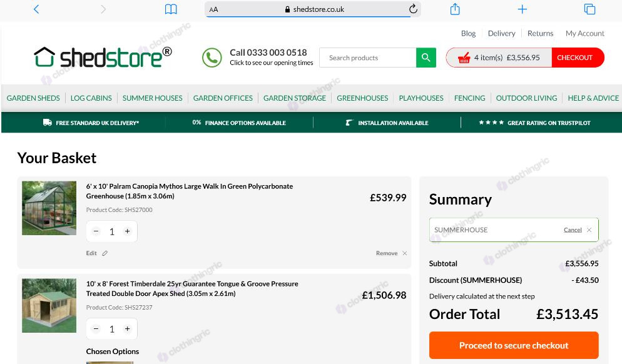The width and height of the screenshot is (622, 364).
Task: Cancel the SUMMERHOUSE discount code
Action: pos(573,230)
